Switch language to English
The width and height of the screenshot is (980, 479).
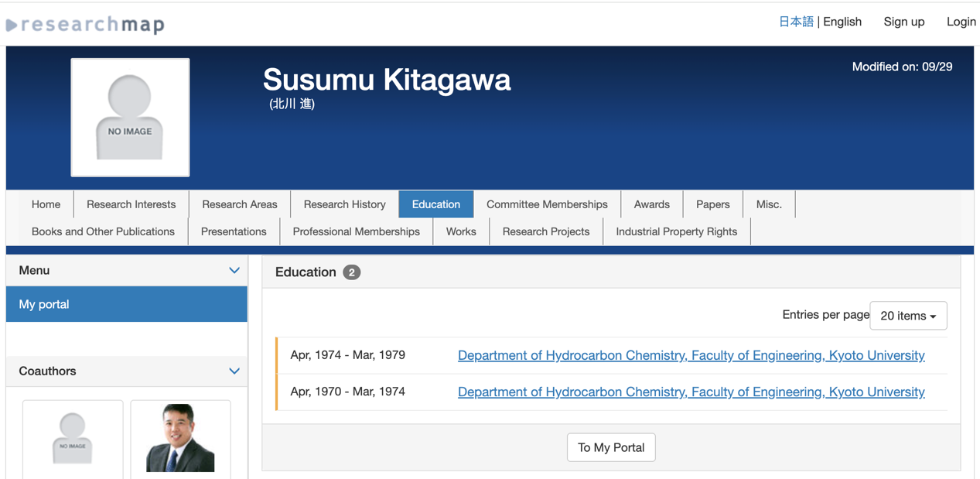click(842, 22)
